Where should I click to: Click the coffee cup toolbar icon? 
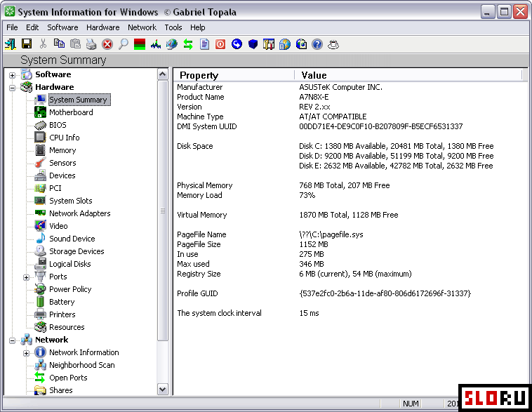(x=333, y=44)
